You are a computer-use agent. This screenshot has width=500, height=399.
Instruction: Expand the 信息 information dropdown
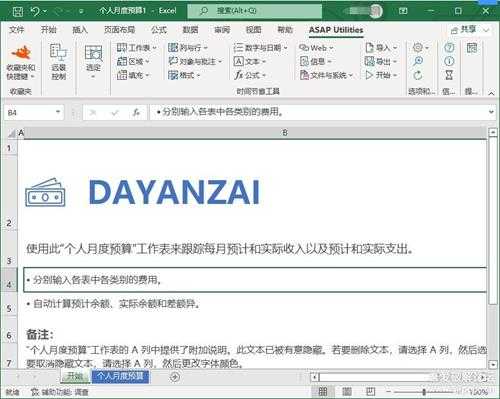coord(315,62)
